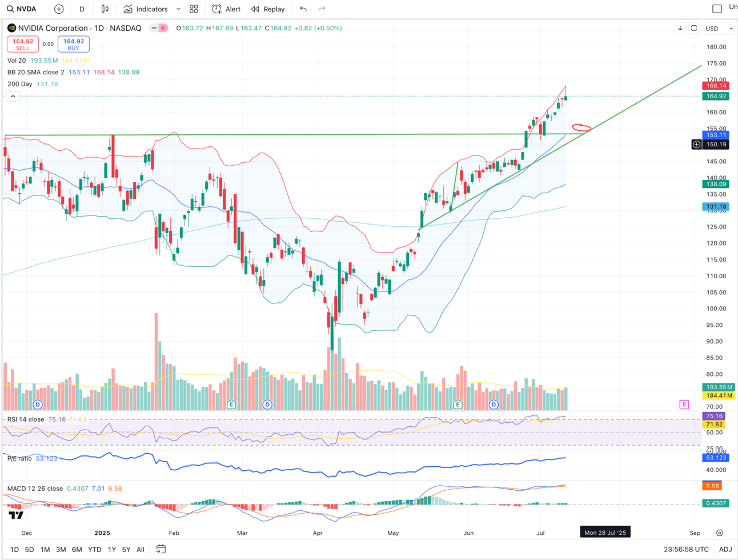Click the red 168.14 upper band price label
This screenshot has width=738, height=560.
coord(715,86)
